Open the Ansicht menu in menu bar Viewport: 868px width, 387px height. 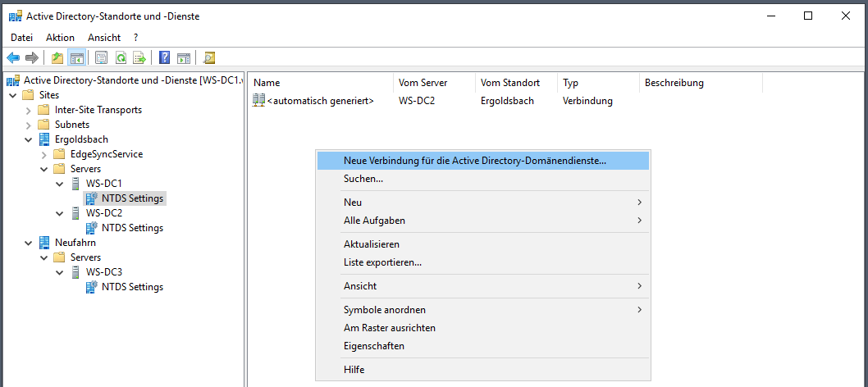[x=104, y=38]
